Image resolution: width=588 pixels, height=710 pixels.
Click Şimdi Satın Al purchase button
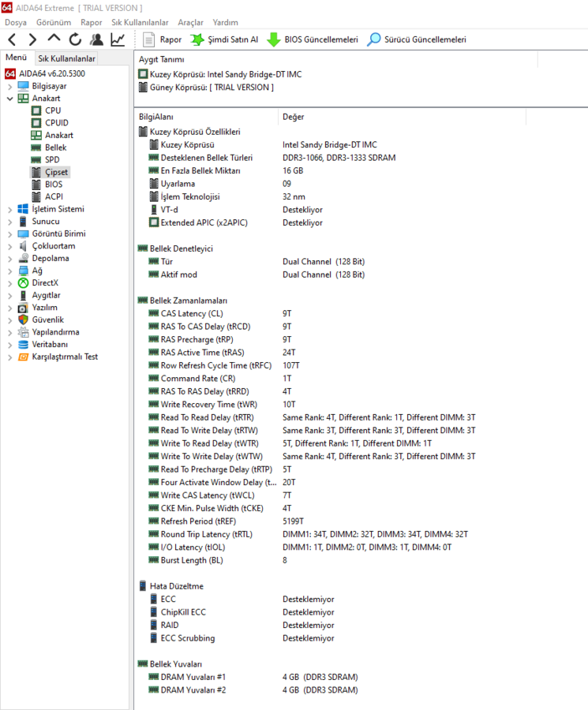224,40
